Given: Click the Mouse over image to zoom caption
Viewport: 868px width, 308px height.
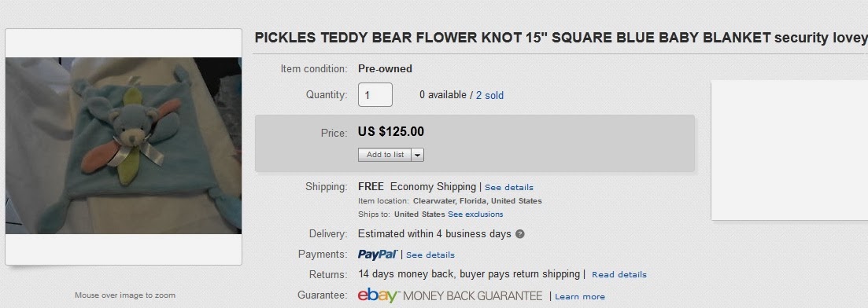Looking at the screenshot, I should (125, 295).
